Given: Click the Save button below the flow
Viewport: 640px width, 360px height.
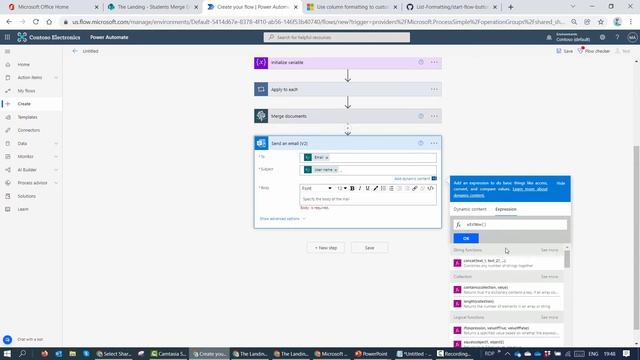Looking at the screenshot, I should pyautogui.click(x=369, y=248).
